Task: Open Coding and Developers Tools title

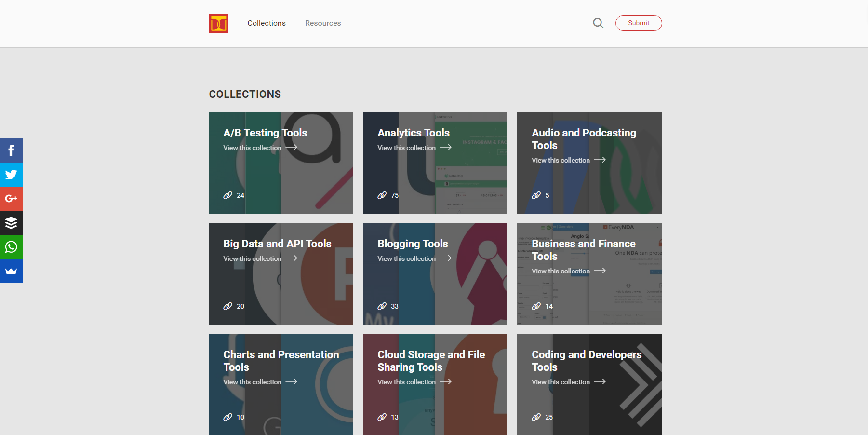Action: pyautogui.click(x=587, y=361)
